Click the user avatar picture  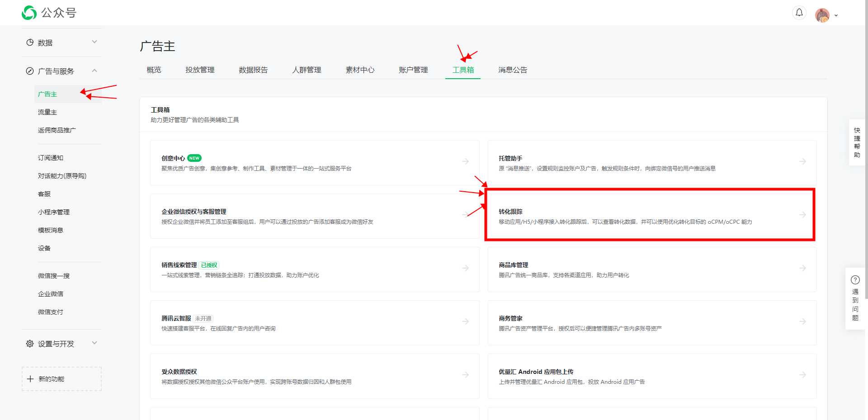[822, 15]
